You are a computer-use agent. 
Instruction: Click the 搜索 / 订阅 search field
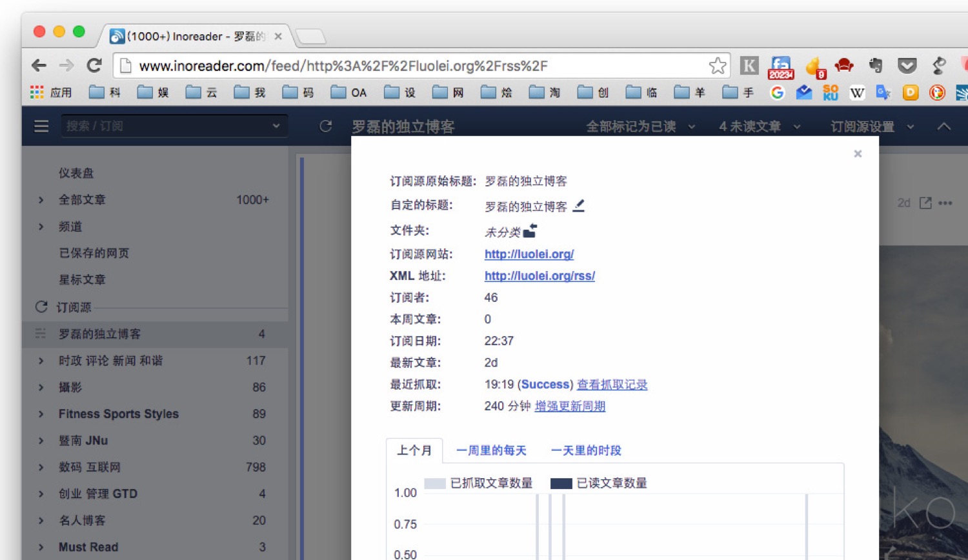[166, 126]
